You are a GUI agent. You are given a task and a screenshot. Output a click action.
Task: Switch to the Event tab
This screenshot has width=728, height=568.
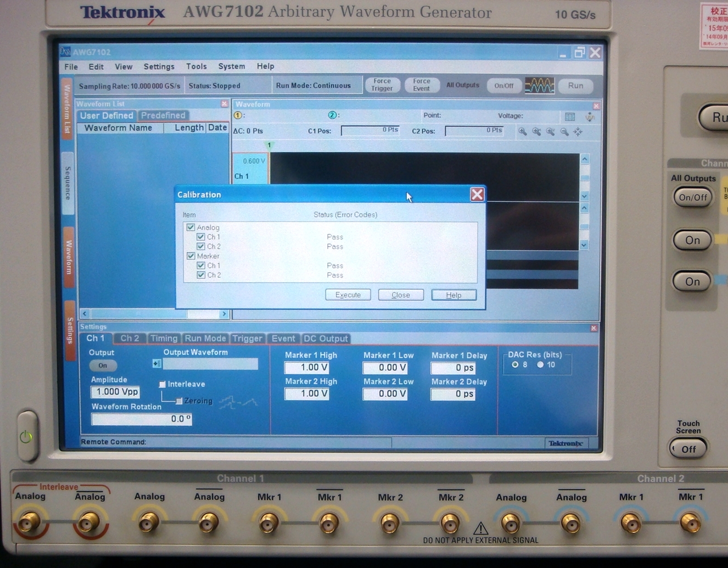[x=283, y=339]
